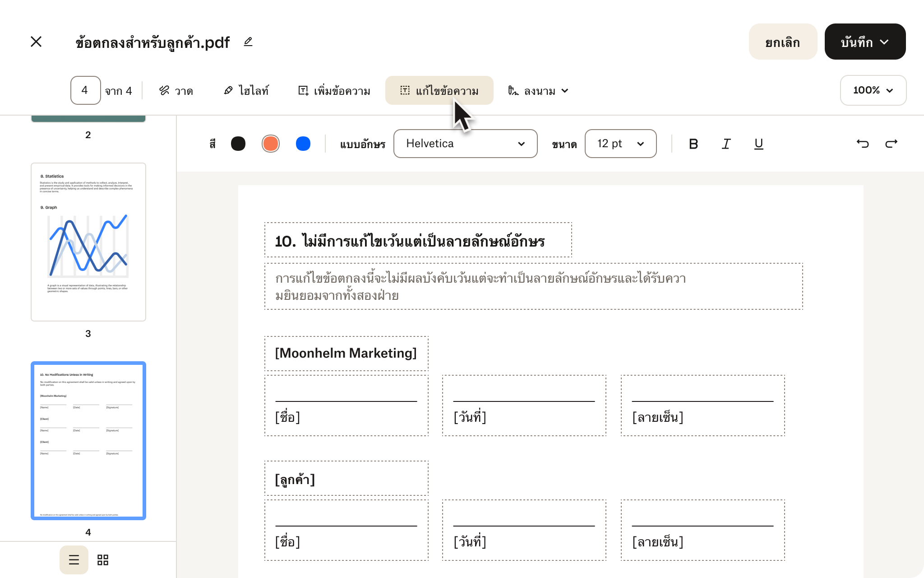
Task: Click the undo arrow icon
Action: click(x=863, y=144)
